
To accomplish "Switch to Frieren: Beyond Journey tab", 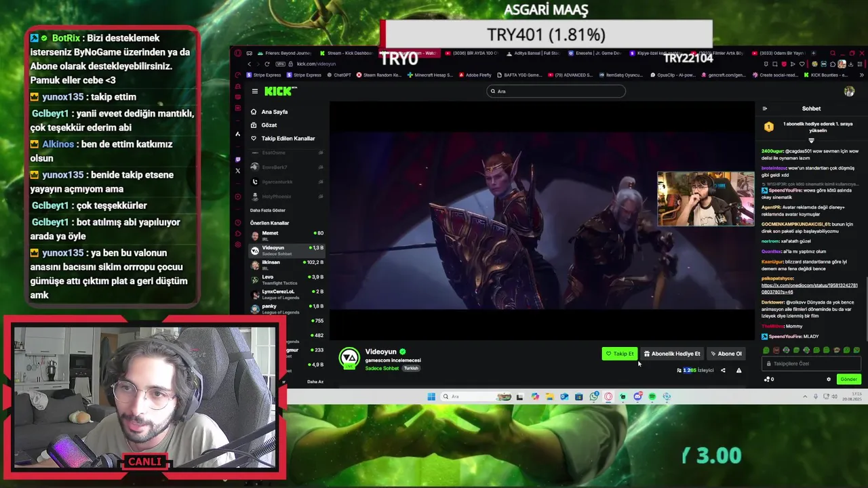I will (285, 54).
